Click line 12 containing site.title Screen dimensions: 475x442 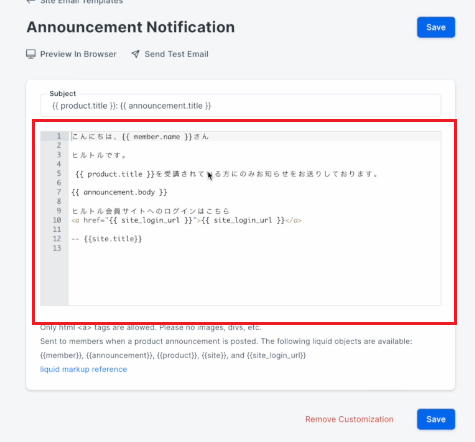pyautogui.click(x=107, y=239)
